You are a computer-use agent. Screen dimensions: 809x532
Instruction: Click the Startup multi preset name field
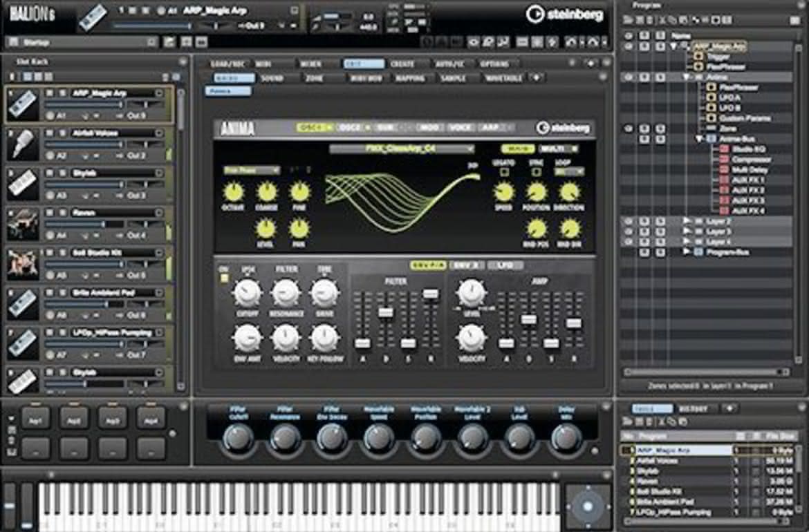[82, 41]
